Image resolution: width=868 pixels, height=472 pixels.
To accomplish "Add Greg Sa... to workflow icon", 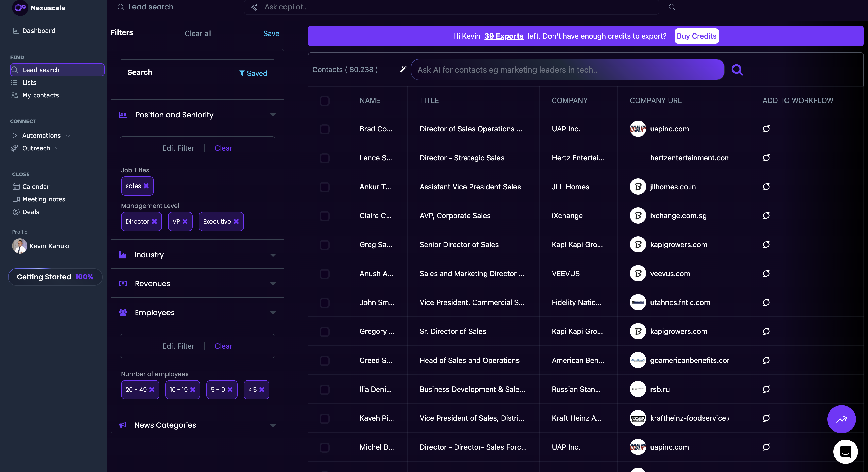I will click(766, 245).
